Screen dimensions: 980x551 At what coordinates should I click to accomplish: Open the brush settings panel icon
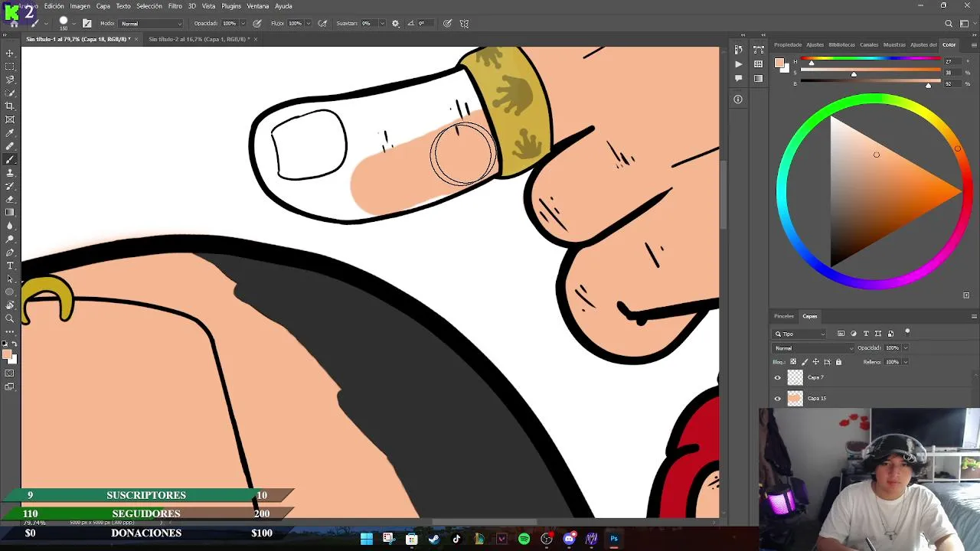[x=87, y=24]
